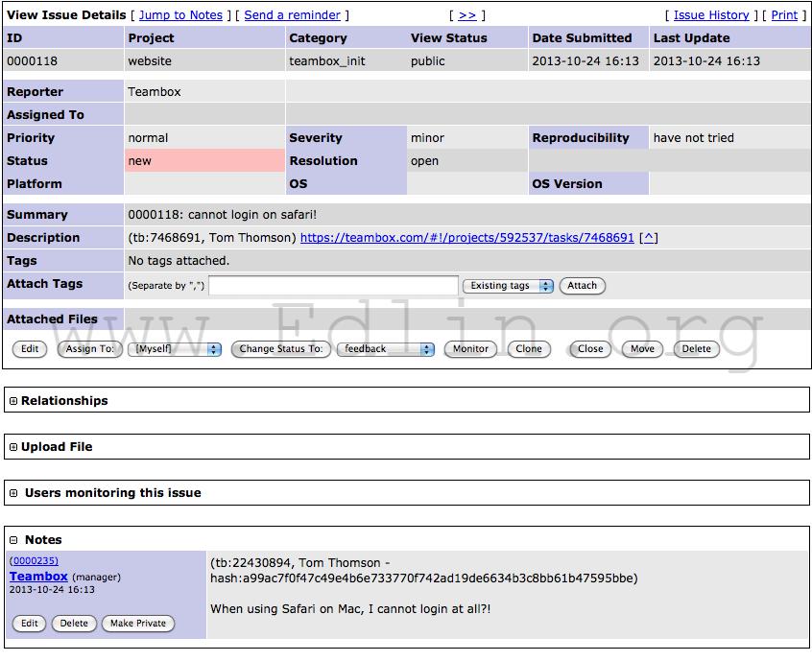This screenshot has width=812, height=661.
Task: Click the 'website' project value
Action: coord(150,61)
